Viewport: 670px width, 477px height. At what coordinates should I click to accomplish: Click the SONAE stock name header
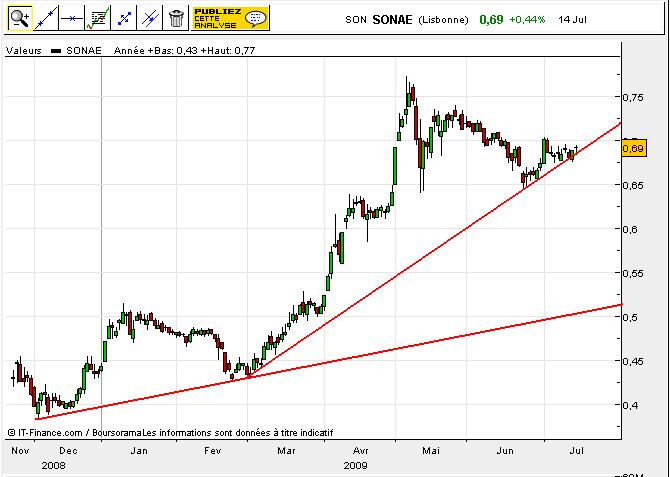(x=392, y=20)
